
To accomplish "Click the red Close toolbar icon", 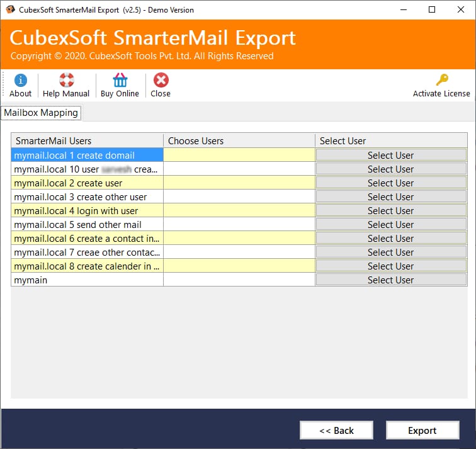I will [x=161, y=80].
